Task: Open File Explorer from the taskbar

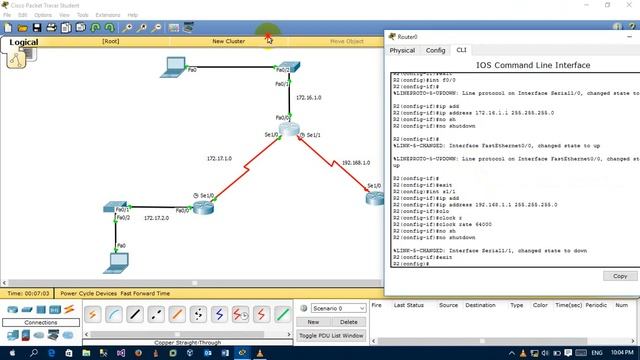Action: point(86,353)
